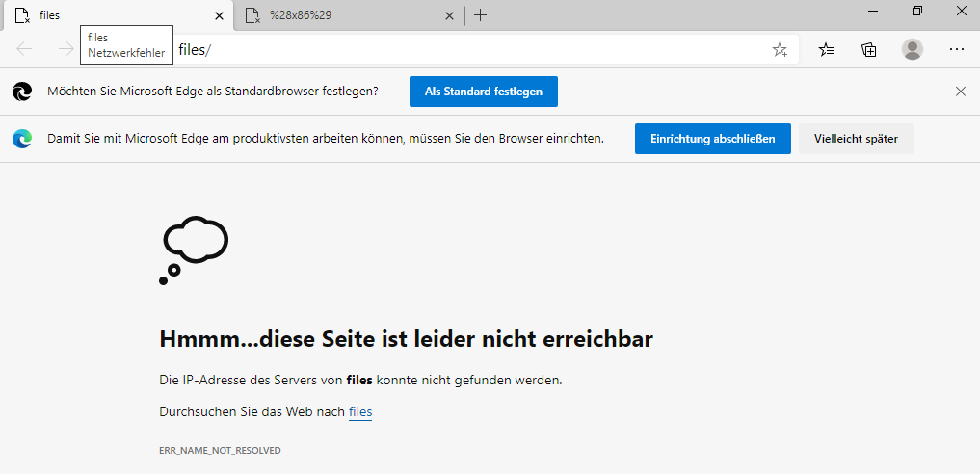Close the "files" tab
The width and height of the screenshot is (980, 474).
219,16
